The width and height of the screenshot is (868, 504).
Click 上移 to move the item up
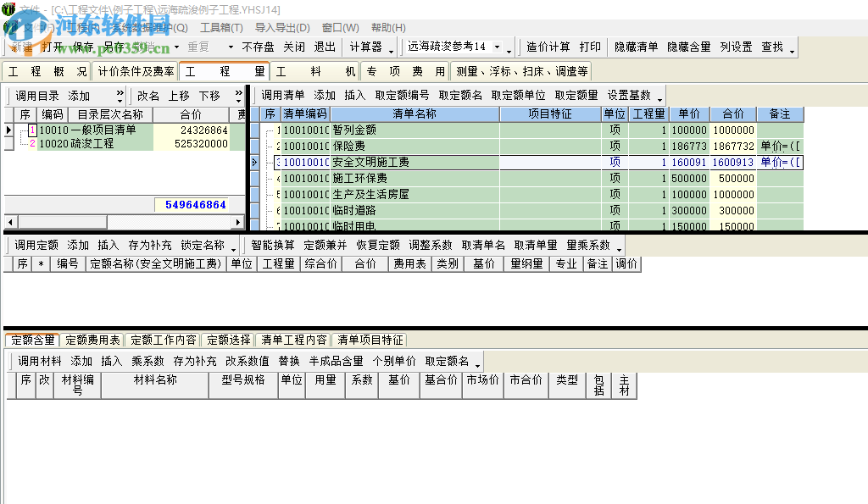click(x=179, y=97)
